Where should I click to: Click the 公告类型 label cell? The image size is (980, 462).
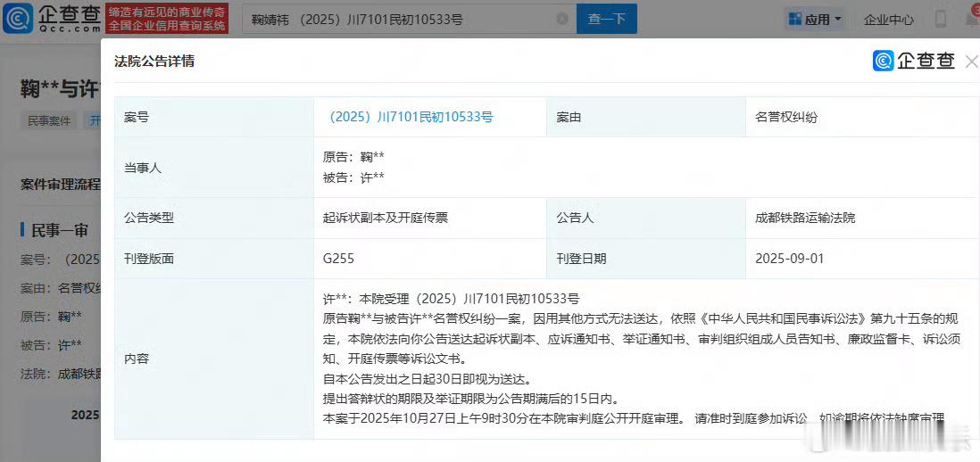214,218
